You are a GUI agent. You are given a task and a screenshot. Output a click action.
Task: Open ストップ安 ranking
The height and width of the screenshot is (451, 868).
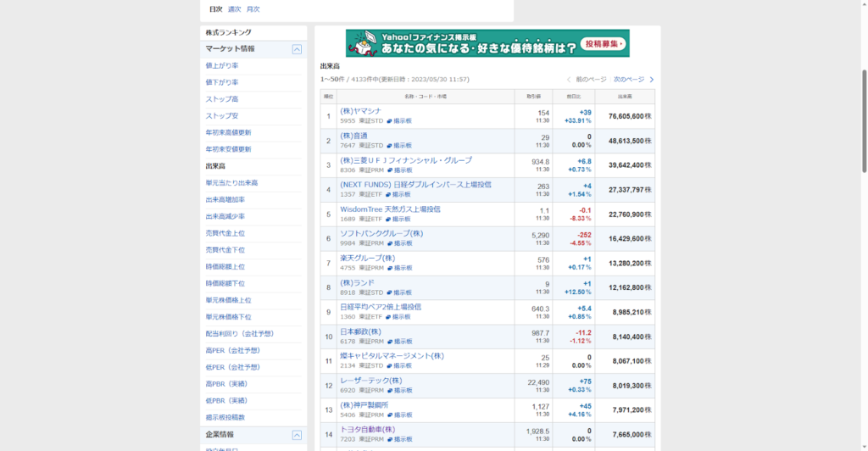[222, 116]
